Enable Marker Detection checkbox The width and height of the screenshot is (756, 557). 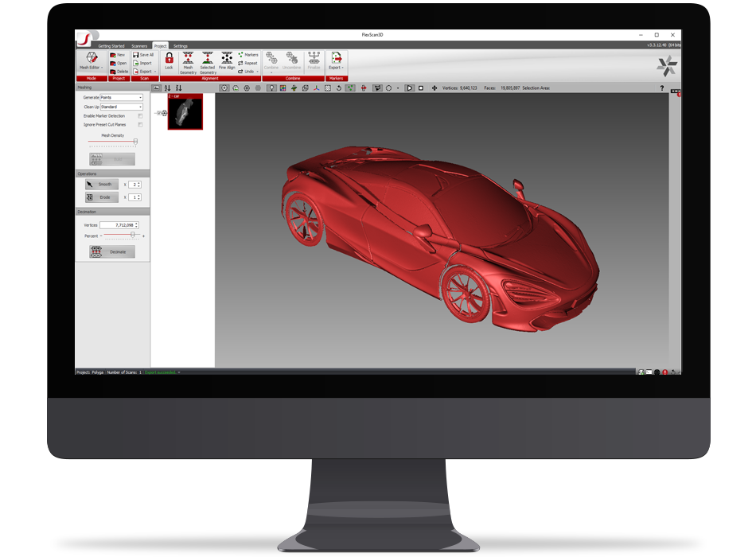click(139, 115)
